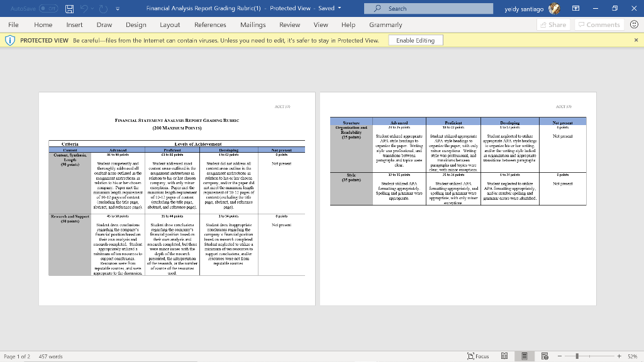Switch to the Review tab

coord(289,25)
